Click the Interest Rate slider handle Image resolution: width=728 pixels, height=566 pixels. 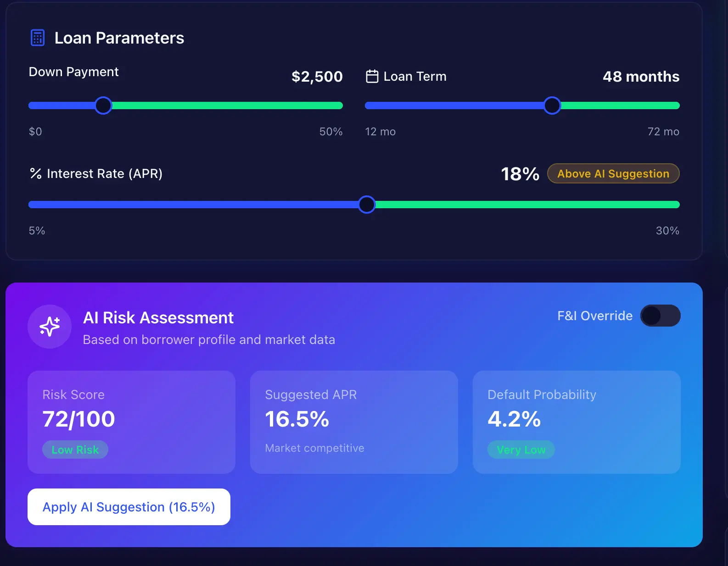[x=367, y=205]
